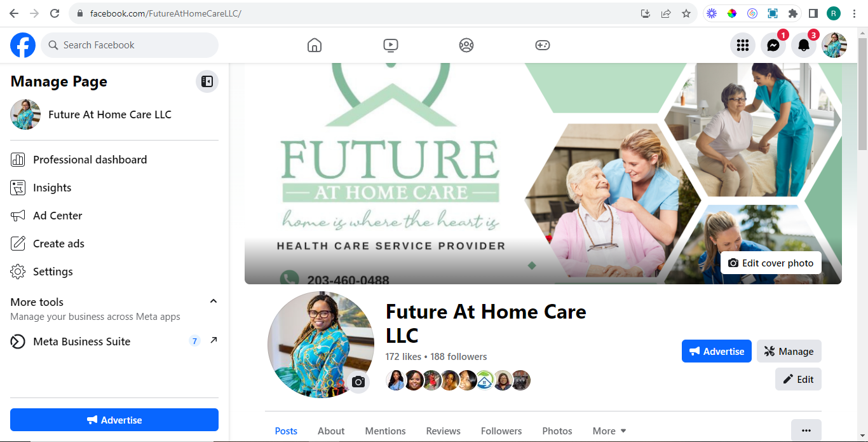Open Messenger chat icon

[773, 45]
